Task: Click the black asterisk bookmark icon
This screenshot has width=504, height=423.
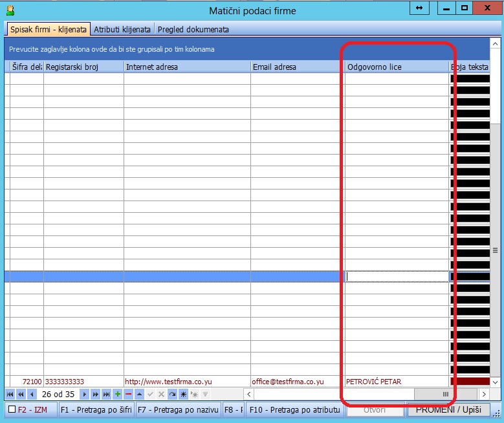Action: [183, 394]
